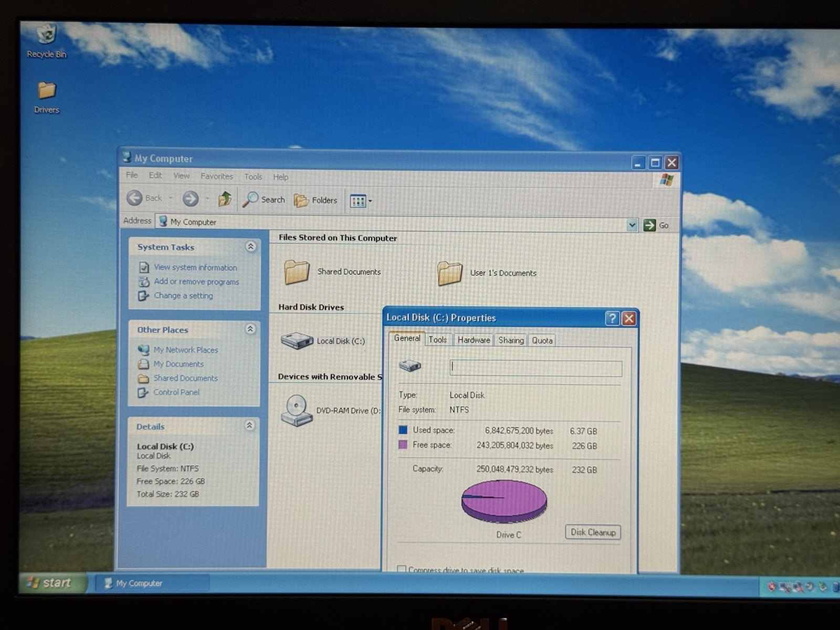Click View system information link
The image size is (840, 630).
coord(195,267)
